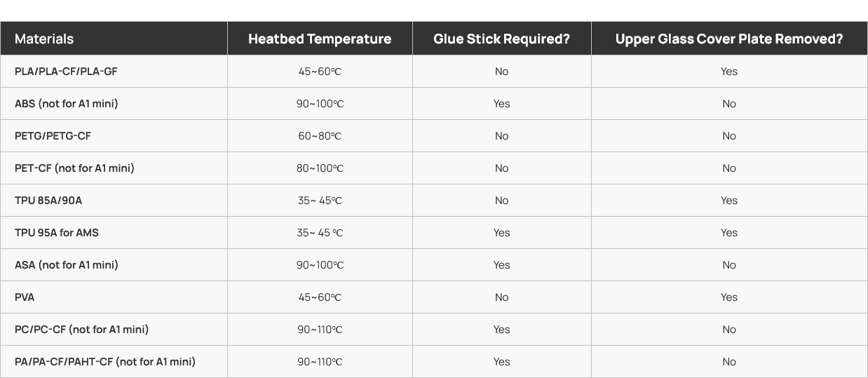This screenshot has width=868, height=378.
Task: Select the ABS (not for A1 mini) cell
Action: (67, 104)
